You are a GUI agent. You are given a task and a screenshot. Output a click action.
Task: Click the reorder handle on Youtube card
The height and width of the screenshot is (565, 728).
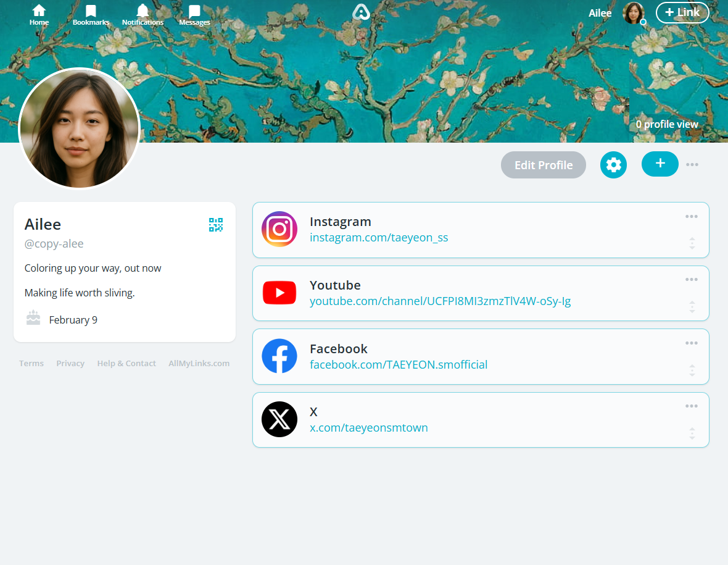692,307
